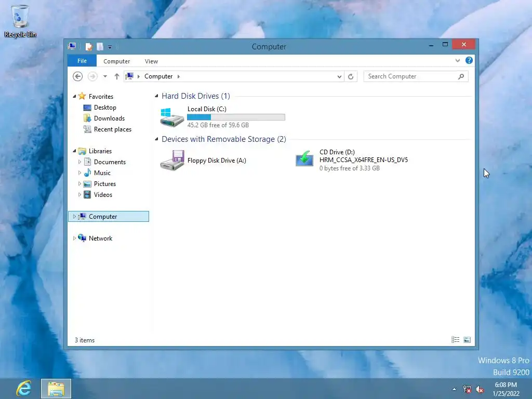
Task: Select Local Disk (C:) drive icon
Action: click(x=172, y=117)
